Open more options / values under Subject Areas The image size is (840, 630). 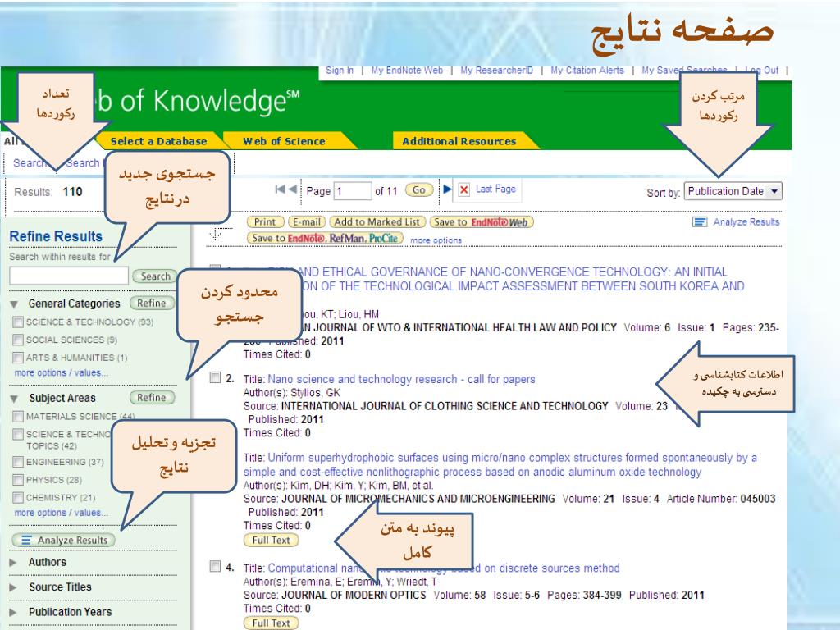(61, 513)
